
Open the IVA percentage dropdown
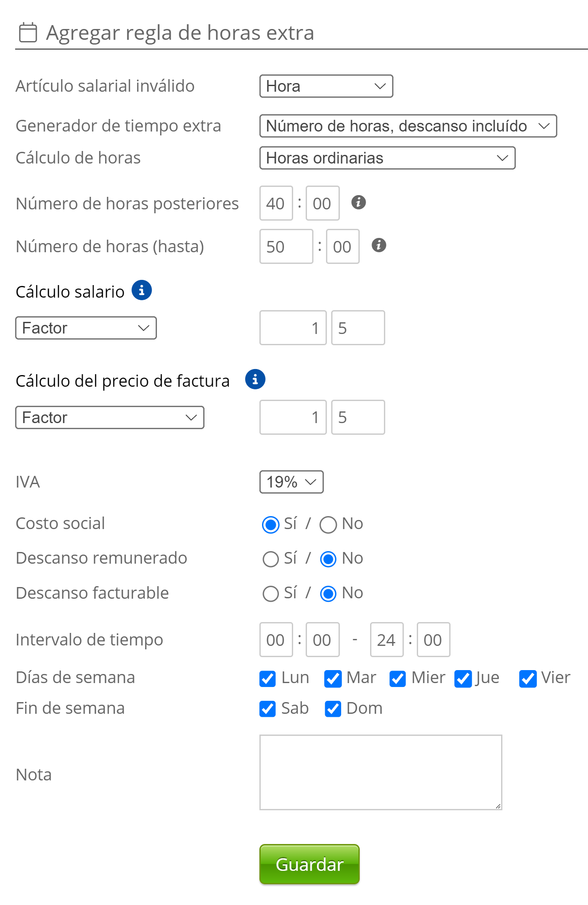[x=291, y=482]
